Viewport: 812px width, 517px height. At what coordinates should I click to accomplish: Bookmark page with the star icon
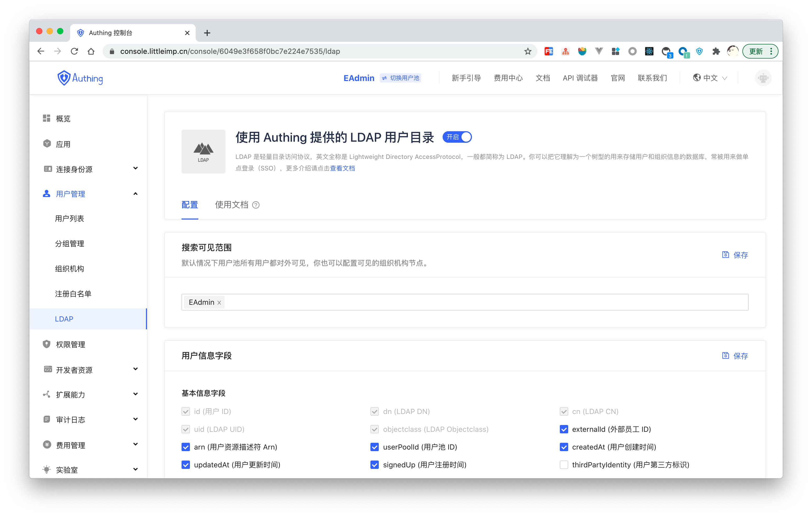(x=528, y=51)
